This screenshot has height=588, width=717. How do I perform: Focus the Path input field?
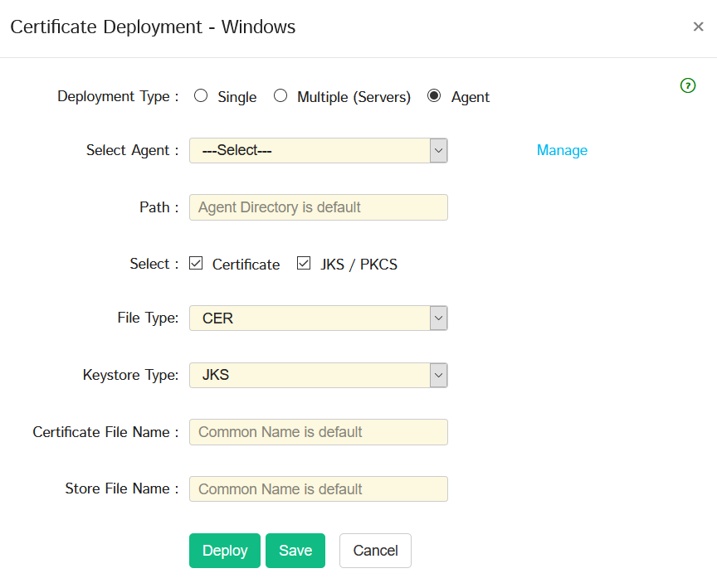(x=319, y=207)
